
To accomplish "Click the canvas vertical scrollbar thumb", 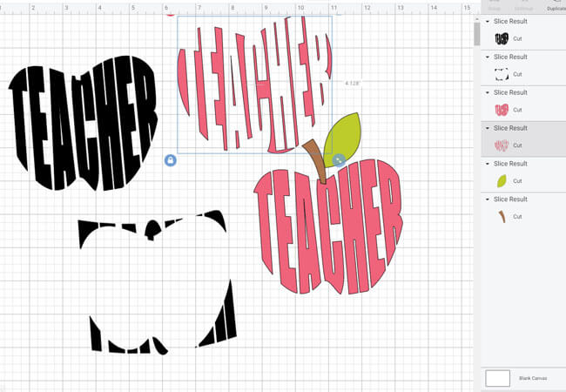I will coord(477,35).
